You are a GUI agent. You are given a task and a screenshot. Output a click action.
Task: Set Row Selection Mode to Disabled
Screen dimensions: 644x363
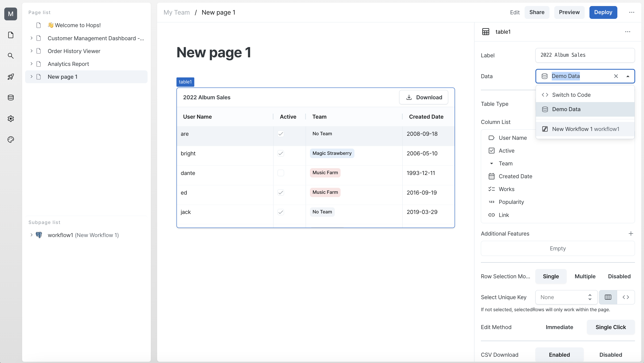click(619, 276)
